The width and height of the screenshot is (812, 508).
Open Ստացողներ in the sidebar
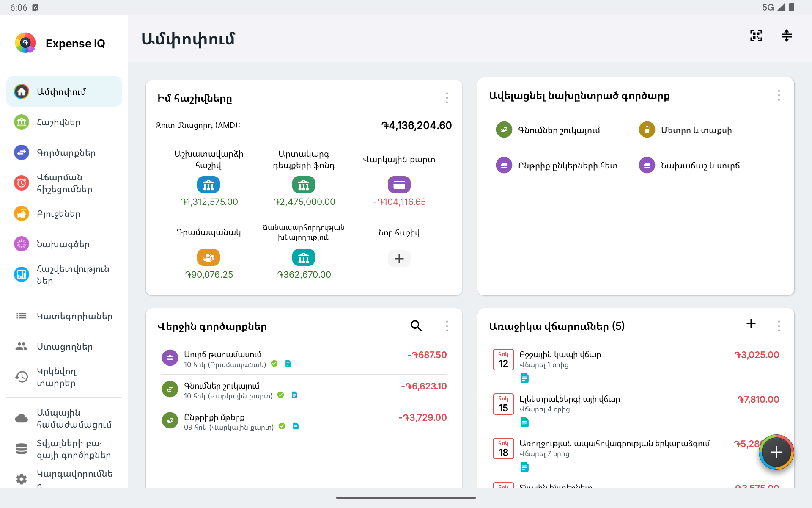pyautogui.click(x=64, y=346)
